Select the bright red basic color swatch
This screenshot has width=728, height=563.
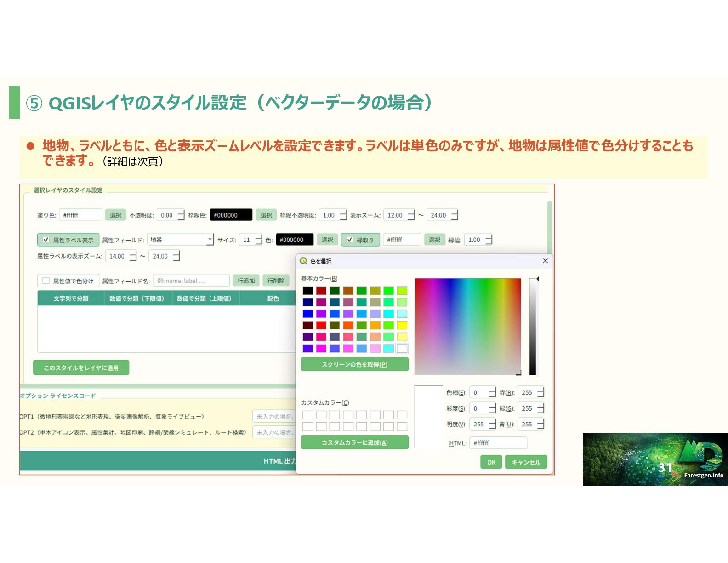point(321,325)
